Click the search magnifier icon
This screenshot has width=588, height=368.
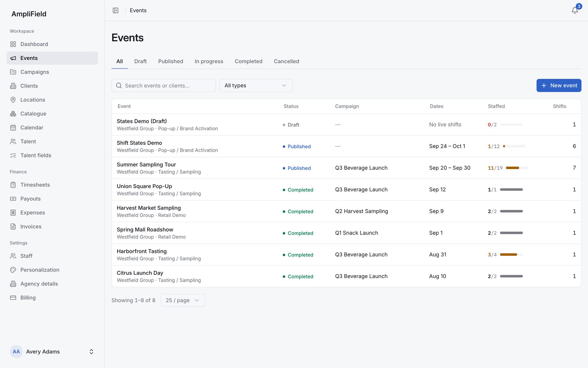pyautogui.click(x=119, y=85)
